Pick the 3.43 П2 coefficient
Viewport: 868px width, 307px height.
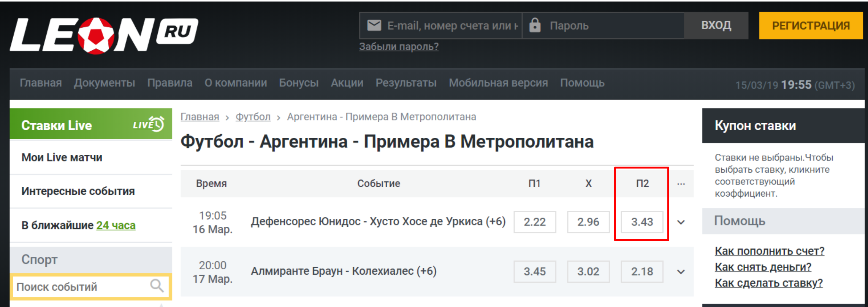[642, 222]
